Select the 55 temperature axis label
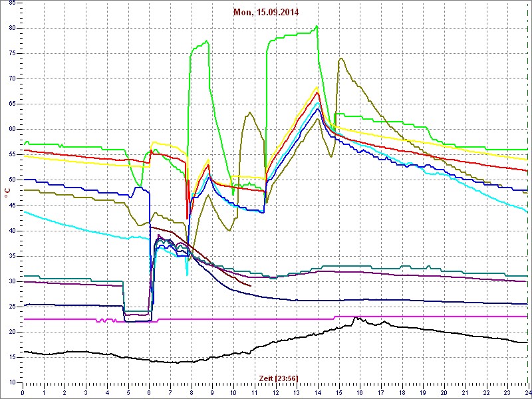Screen dimensions: 532x399 coord(11,155)
